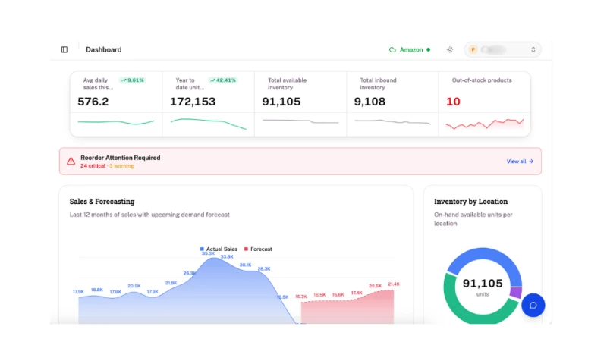Viewport: 607px width, 364px height.
Task: Select Total available inventory card
Action: click(300, 104)
